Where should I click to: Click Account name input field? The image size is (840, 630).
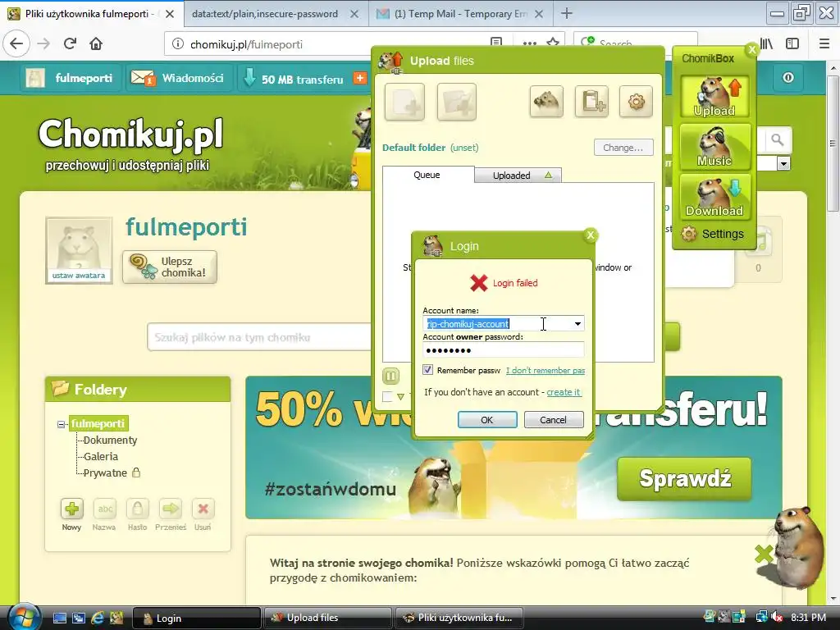(496, 323)
